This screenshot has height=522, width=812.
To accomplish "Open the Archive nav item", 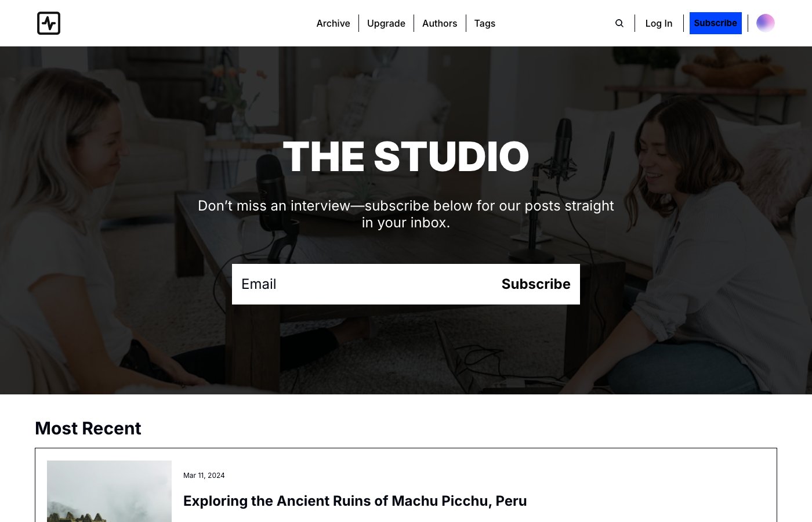I will pos(333,23).
